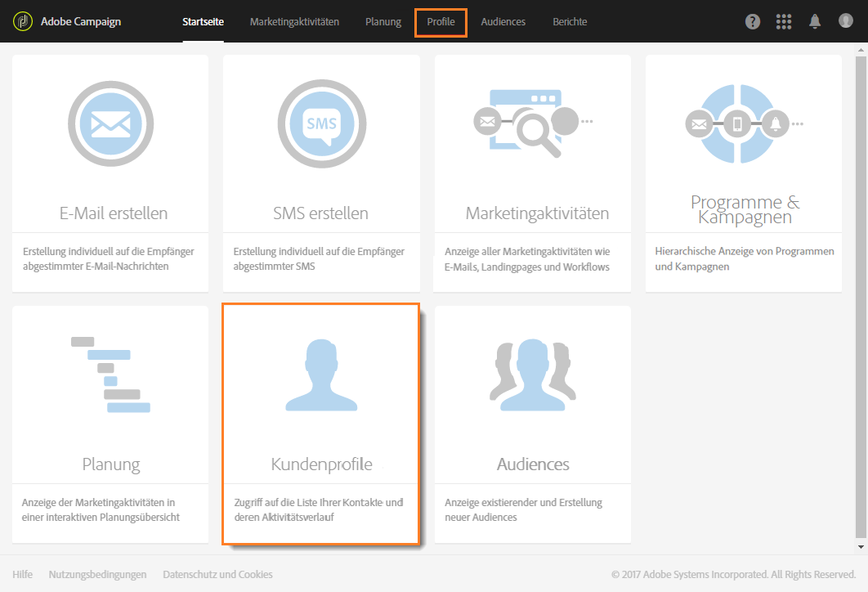868x592 pixels.
Task: Go to the Profile tab
Action: tap(441, 21)
